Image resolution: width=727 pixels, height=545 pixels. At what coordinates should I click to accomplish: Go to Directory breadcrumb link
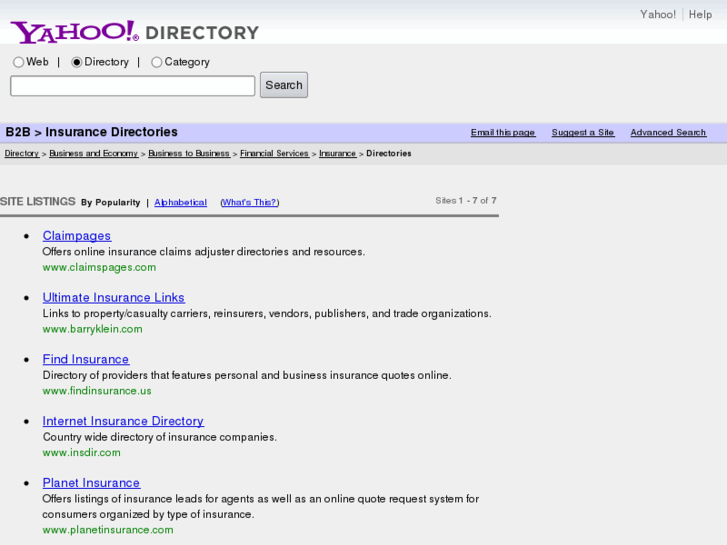click(22, 154)
